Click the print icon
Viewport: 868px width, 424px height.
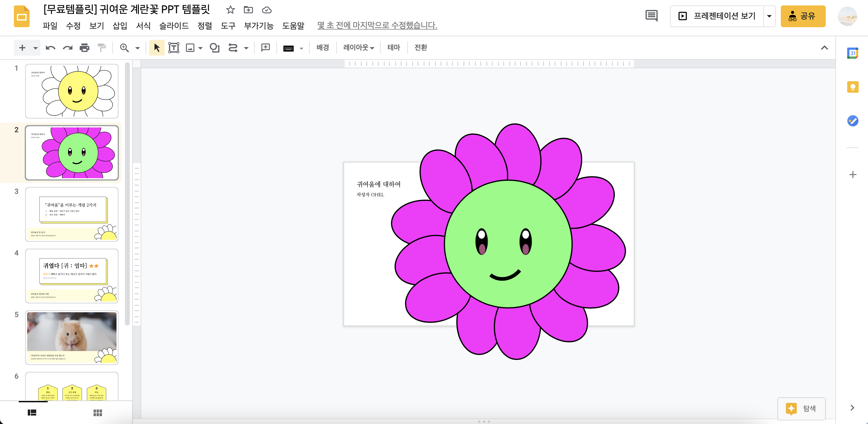pos(84,48)
